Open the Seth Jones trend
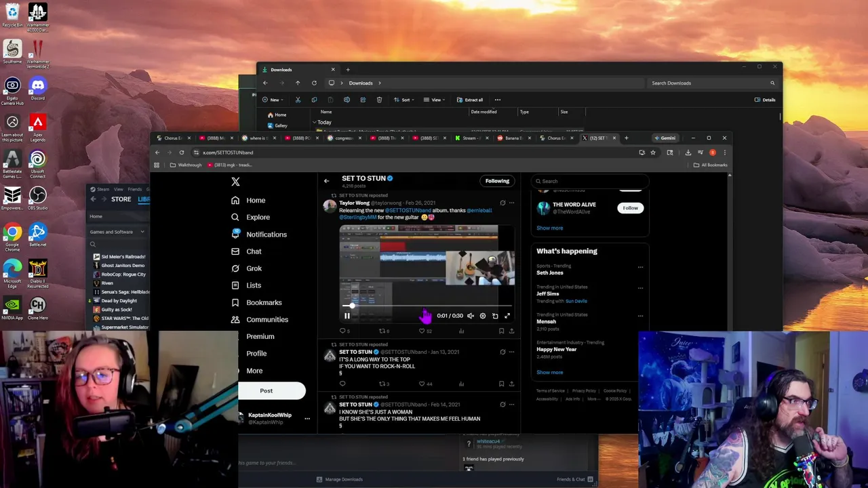 [550, 272]
